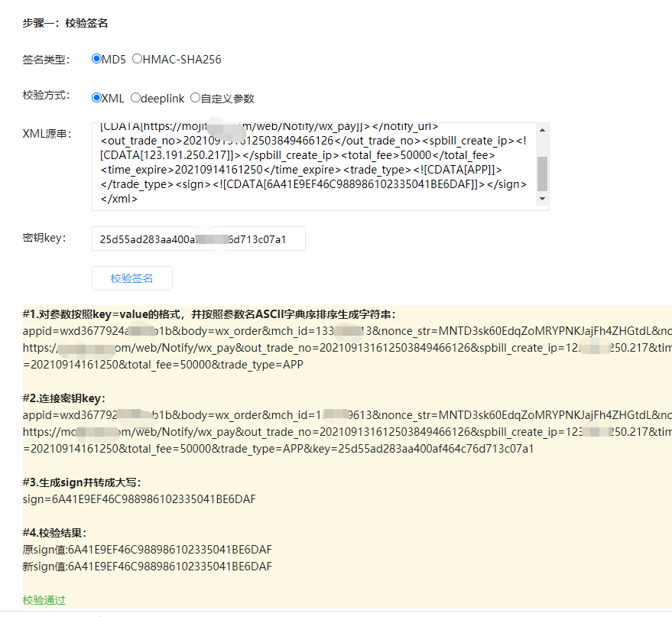Click the #4.校验结果 heading
This screenshot has height=617, width=672.
pyautogui.click(x=54, y=533)
